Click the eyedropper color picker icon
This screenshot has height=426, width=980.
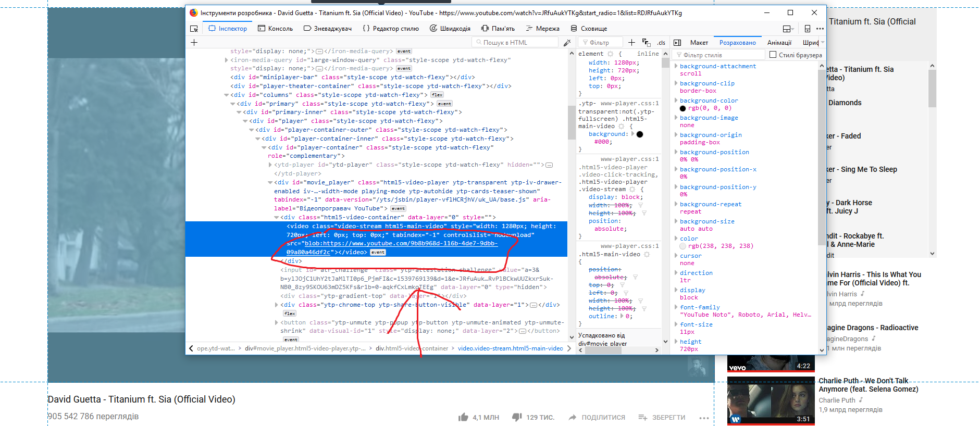[567, 43]
